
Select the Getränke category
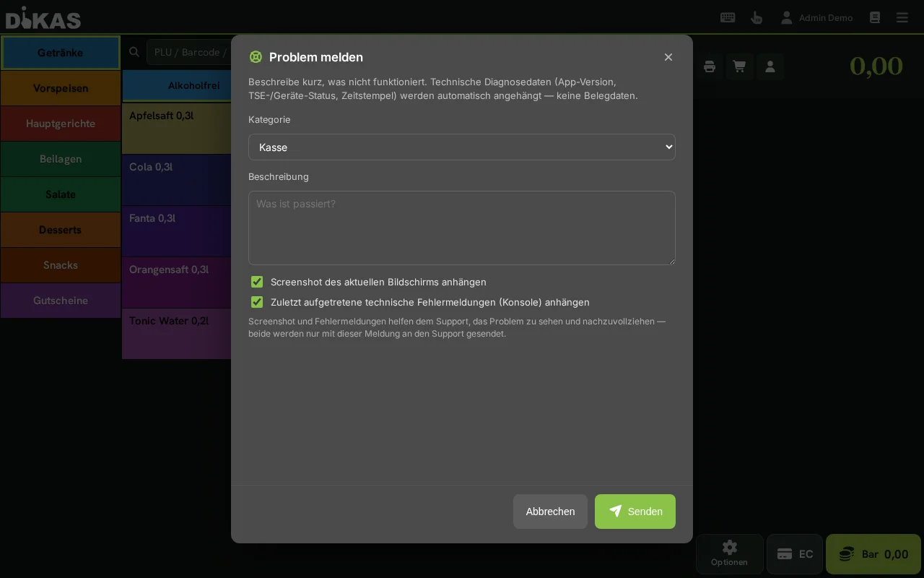point(61,53)
